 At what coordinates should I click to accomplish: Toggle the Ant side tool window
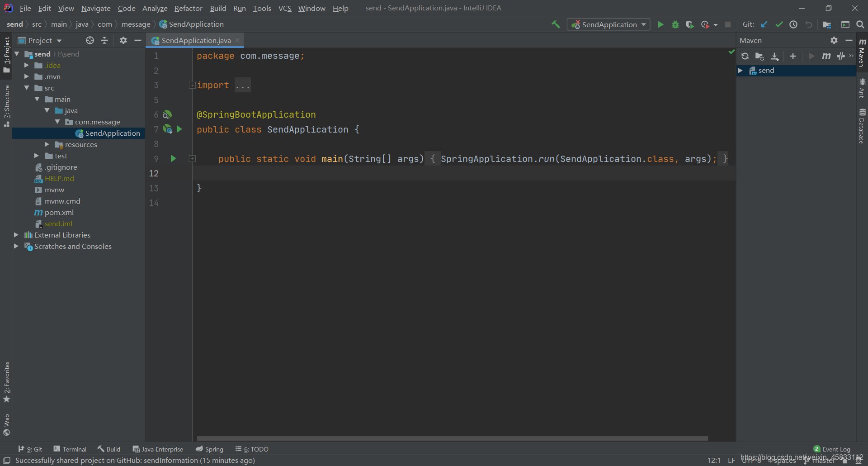click(x=862, y=88)
